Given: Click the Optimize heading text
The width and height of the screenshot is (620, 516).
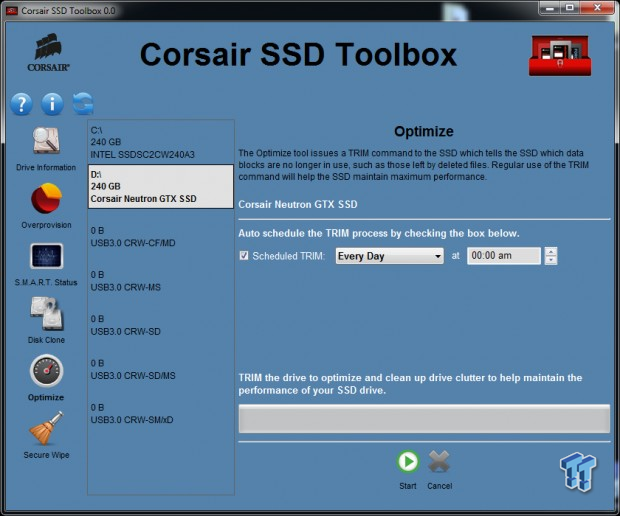Looking at the screenshot, I should pyautogui.click(x=424, y=131).
